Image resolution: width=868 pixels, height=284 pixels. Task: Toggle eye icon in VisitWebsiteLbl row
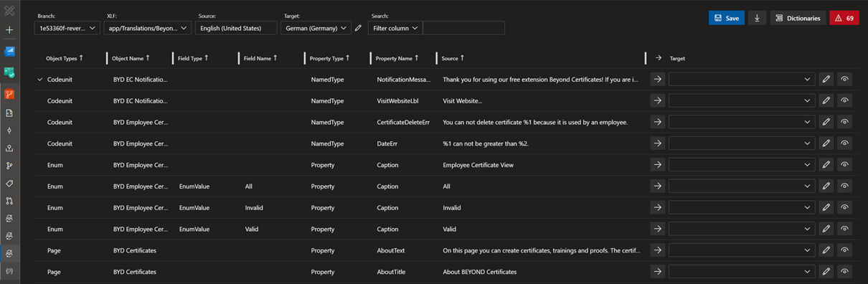click(x=845, y=101)
